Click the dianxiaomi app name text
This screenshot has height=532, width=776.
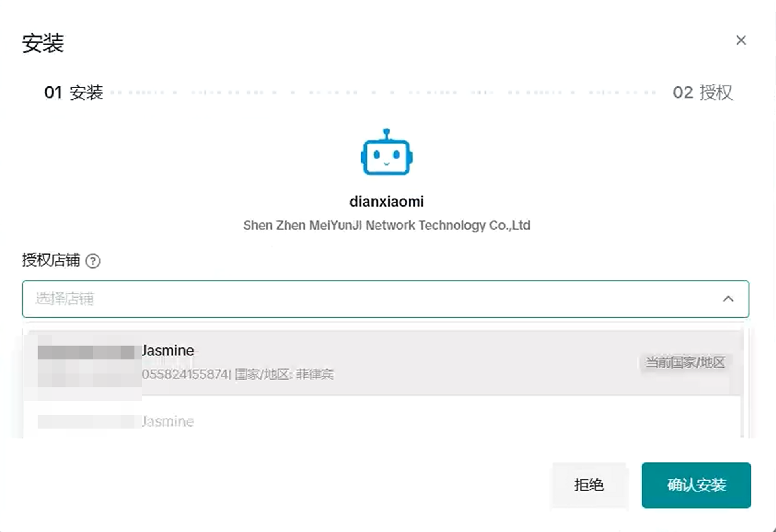pos(386,201)
